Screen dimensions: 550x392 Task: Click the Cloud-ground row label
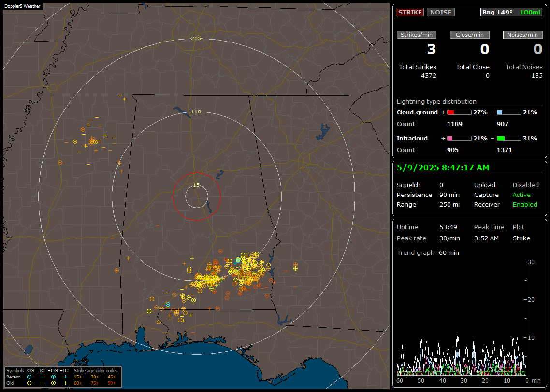tap(417, 112)
